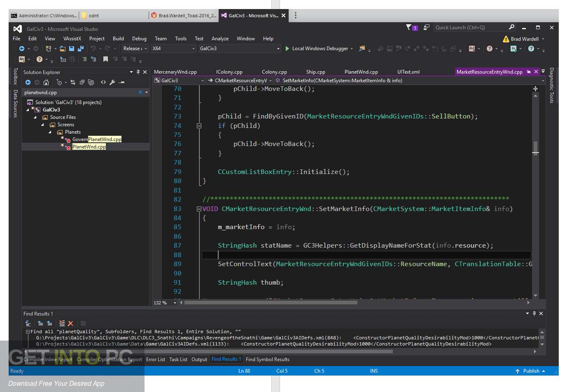The image size is (574, 392).
Task: Open the Diagnostic Tools side tab
Action: (x=551, y=85)
